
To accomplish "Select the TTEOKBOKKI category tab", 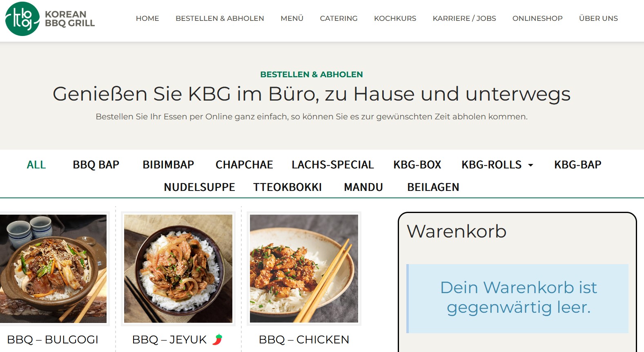I will click(287, 187).
